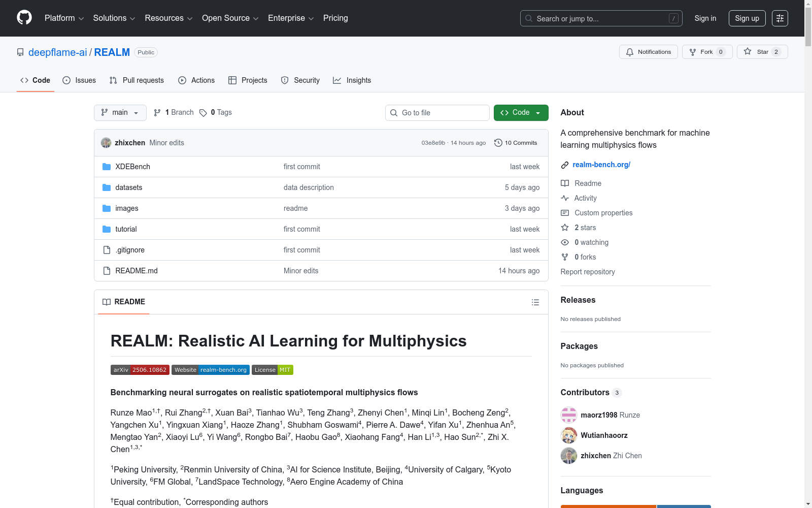Click zhixchen contributor avatar in sidebar
The width and height of the screenshot is (812, 508).
pos(569,456)
